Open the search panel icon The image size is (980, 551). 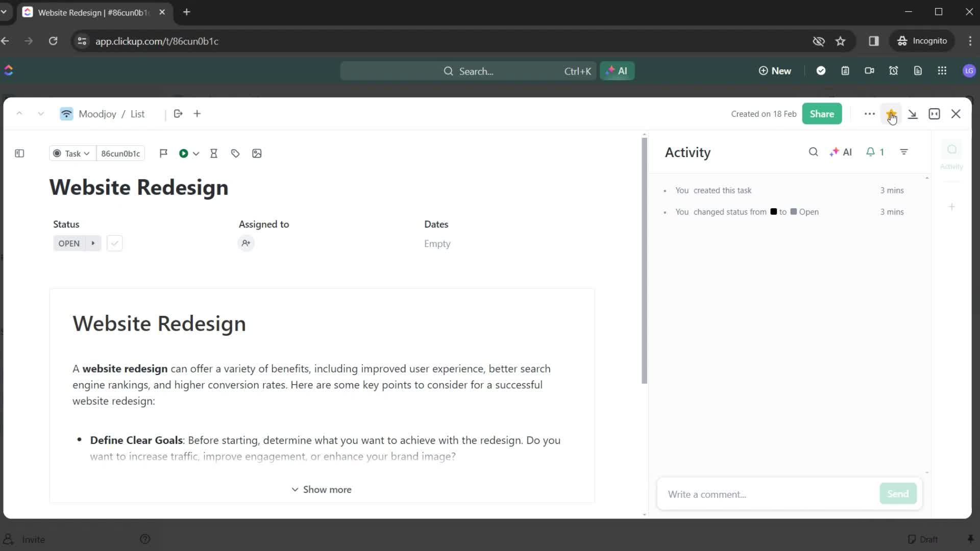click(813, 152)
